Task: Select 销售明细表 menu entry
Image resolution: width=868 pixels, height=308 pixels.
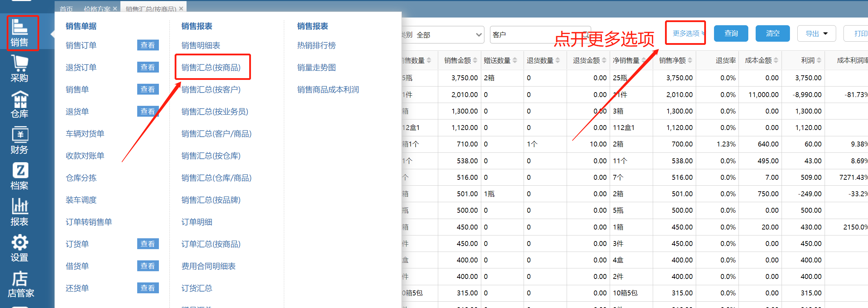Action: pyautogui.click(x=201, y=45)
